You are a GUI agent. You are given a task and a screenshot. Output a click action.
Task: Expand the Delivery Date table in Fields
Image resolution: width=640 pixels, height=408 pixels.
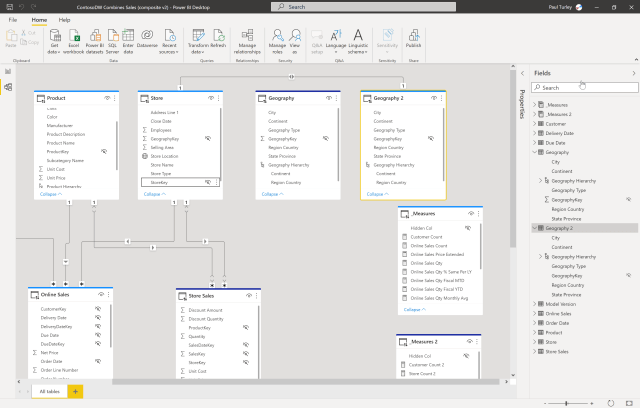tap(534, 133)
